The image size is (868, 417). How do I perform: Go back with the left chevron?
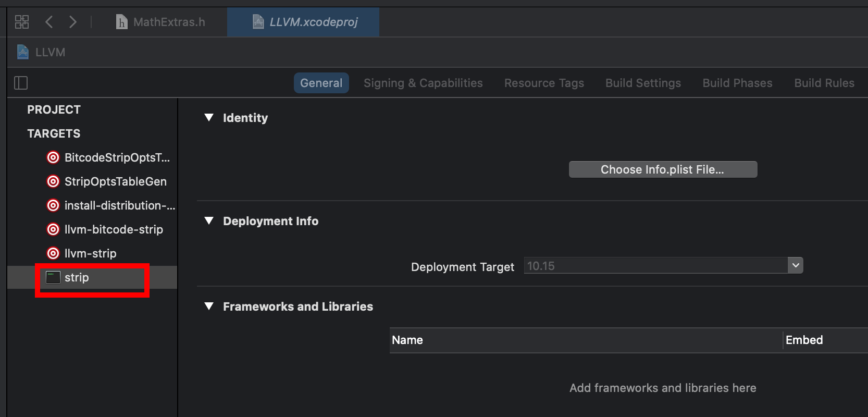click(49, 22)
